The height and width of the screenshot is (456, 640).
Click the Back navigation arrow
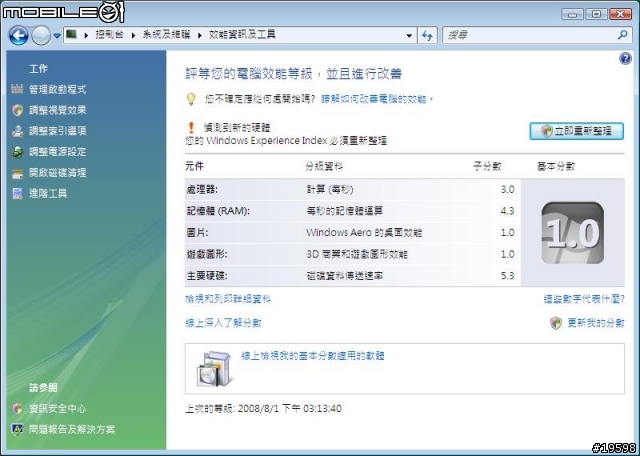(x=18, y=36)
